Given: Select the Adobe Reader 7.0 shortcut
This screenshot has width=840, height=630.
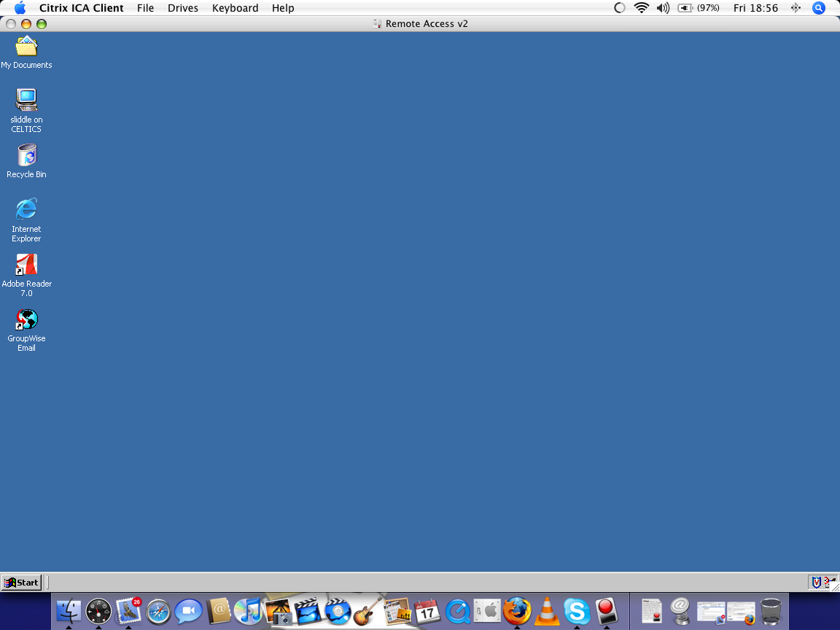Looking at the screenshot, I should pos(26,264).
